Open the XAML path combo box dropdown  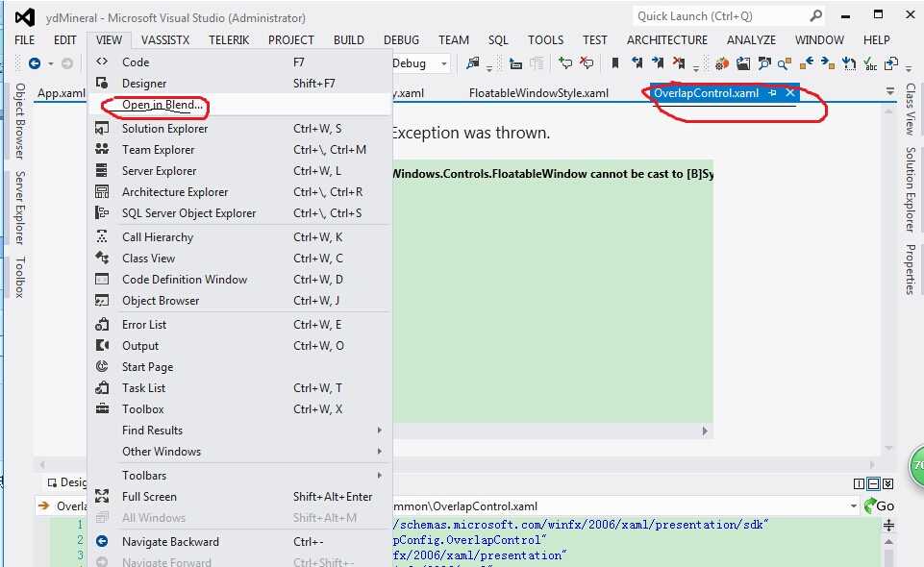click(x=853, y=505)
